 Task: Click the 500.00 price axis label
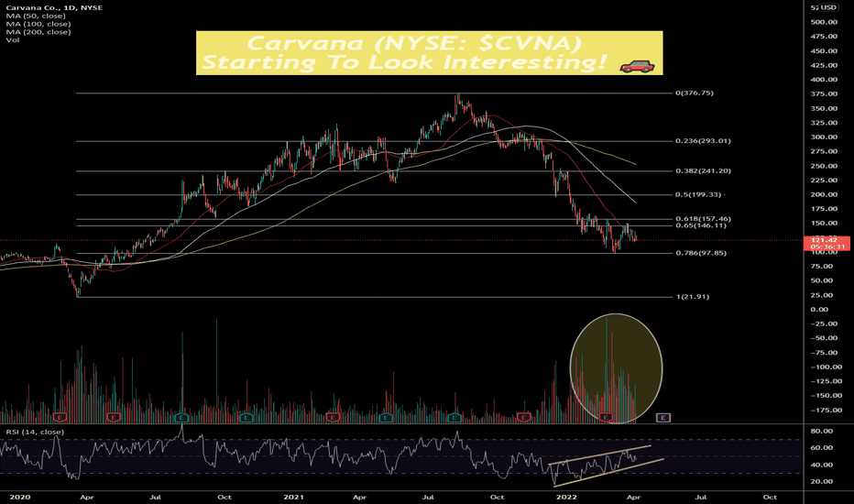point(824,22)
